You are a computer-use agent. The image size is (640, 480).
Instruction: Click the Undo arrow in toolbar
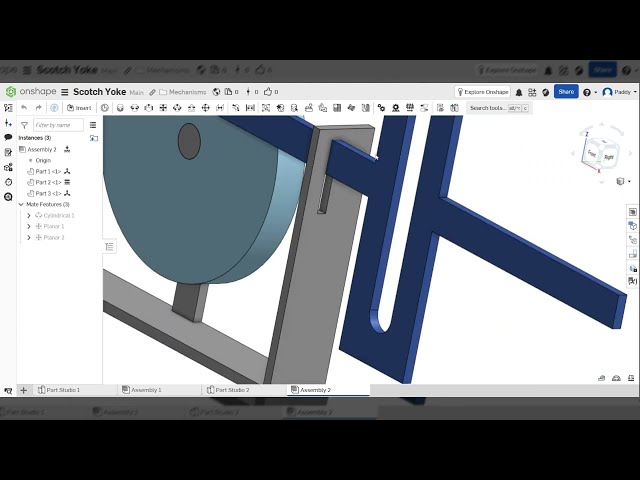[24, 108]
